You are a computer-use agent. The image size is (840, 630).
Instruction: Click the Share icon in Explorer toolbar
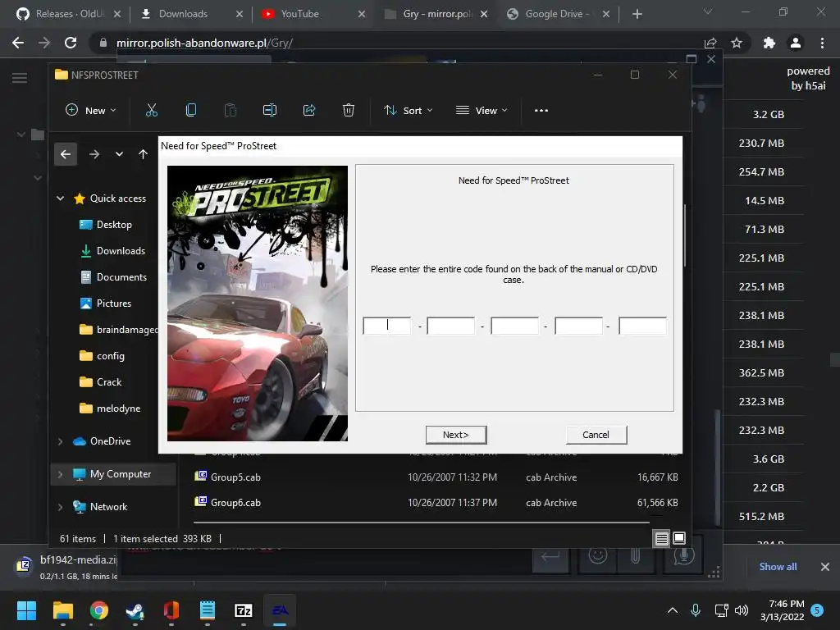click(x=309, y=111)
